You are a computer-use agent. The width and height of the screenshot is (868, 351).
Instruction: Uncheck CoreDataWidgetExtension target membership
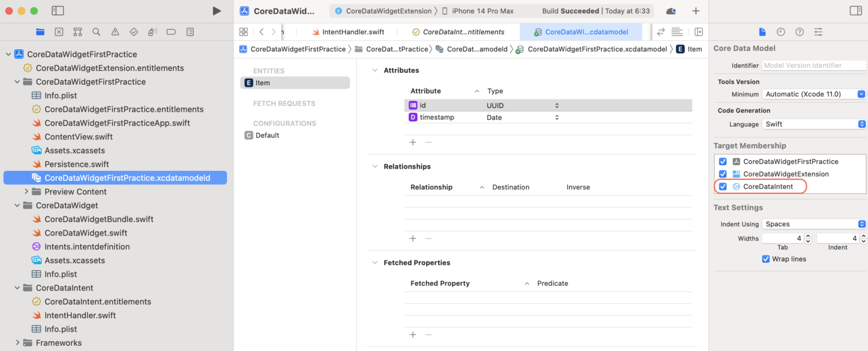click(x=723, y=174)
